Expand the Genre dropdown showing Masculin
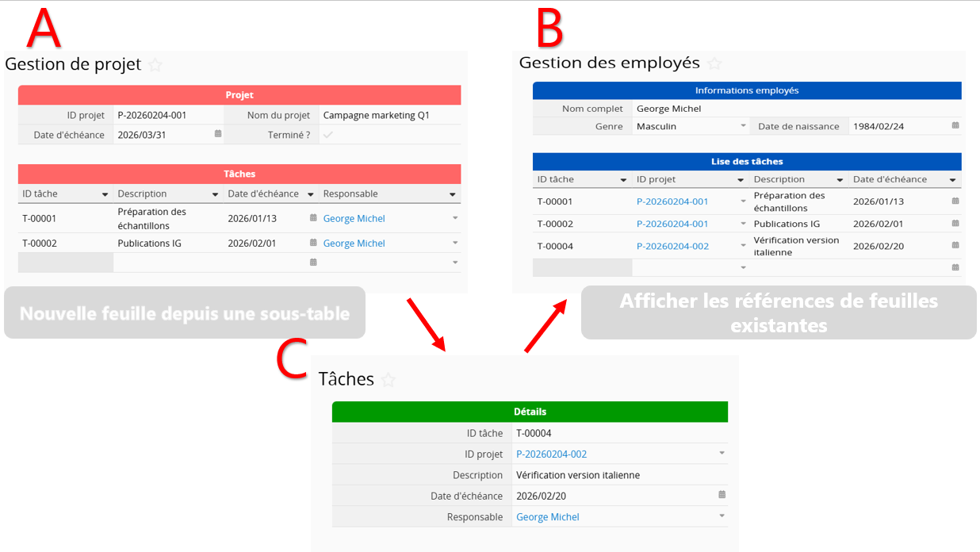 [x=743, y=125]
